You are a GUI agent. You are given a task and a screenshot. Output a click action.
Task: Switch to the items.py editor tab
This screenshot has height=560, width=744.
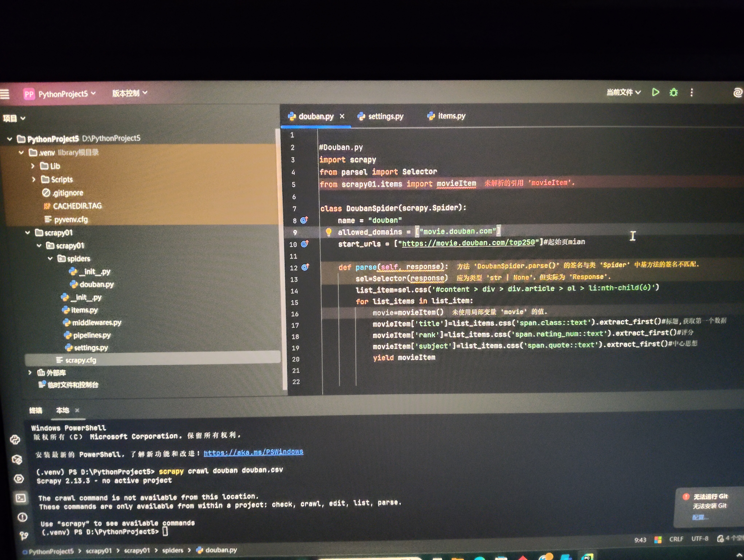(451, 116)
